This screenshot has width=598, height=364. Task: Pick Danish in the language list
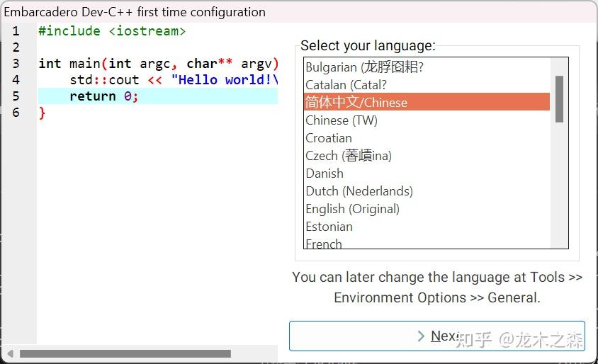[427, 173]
